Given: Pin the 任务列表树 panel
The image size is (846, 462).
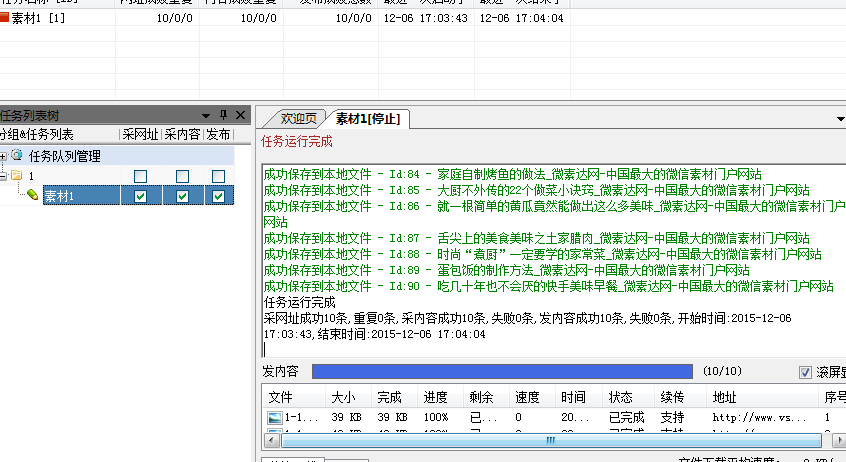Looking at the screenshot, I should point(223,115).
